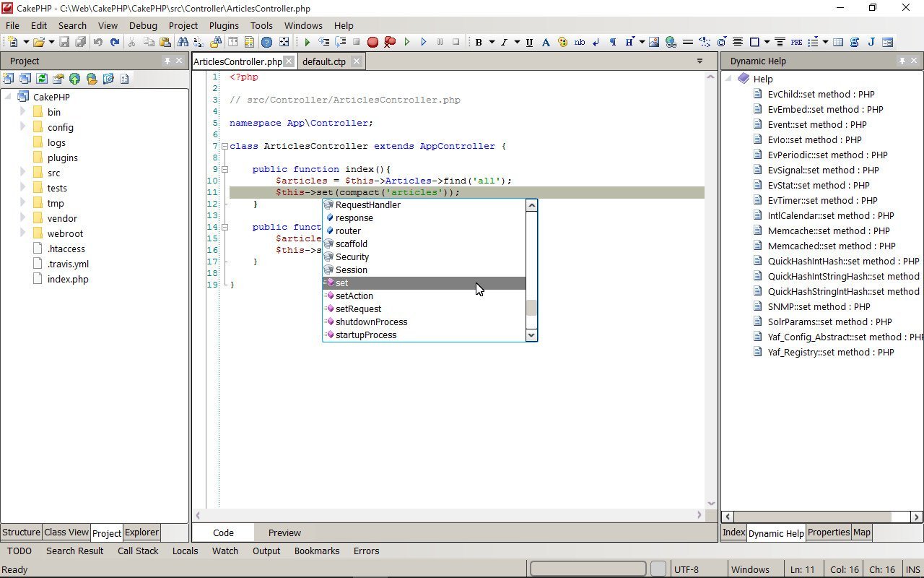Expand the src folder in the project tree
Screen dimensions: 924x578
point(24,173)
